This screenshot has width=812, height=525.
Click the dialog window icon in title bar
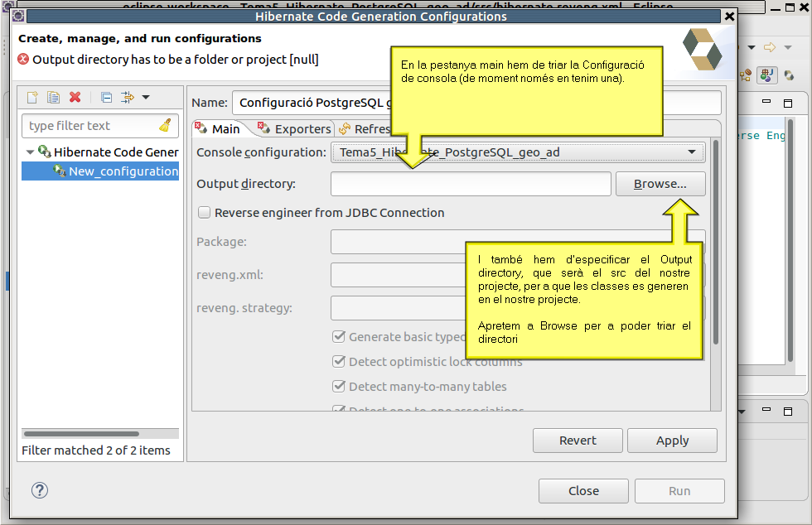click(x=18, y=16)
